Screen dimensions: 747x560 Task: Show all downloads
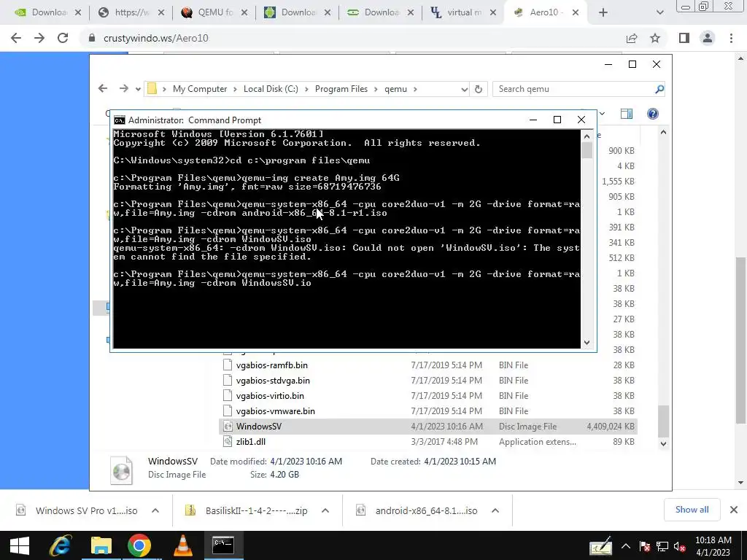click(692, 510)
